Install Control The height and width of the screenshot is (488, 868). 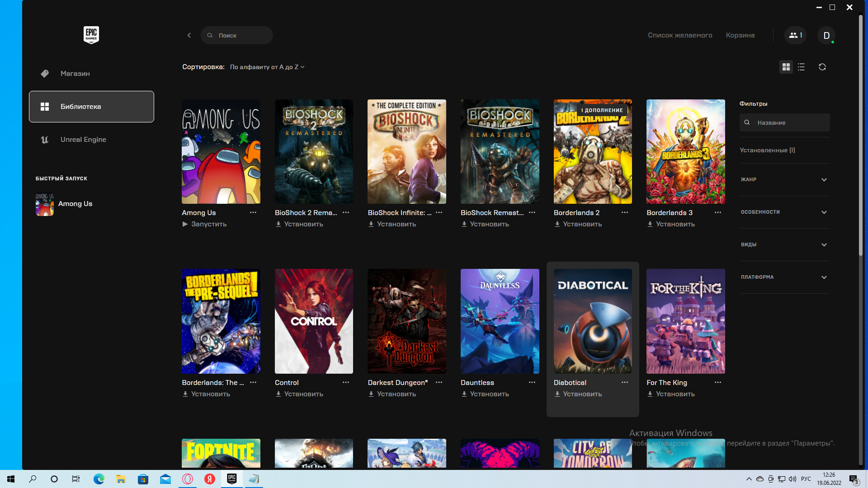tap(299, 394)
